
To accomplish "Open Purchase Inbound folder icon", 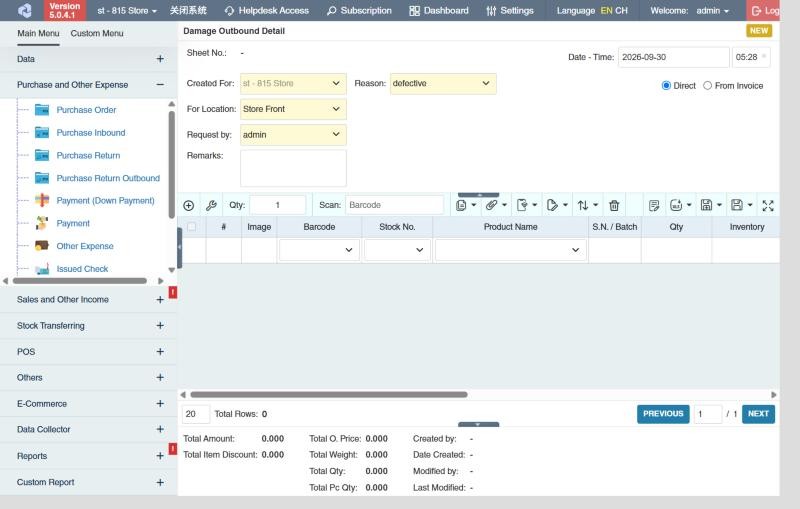I will 42,133.
